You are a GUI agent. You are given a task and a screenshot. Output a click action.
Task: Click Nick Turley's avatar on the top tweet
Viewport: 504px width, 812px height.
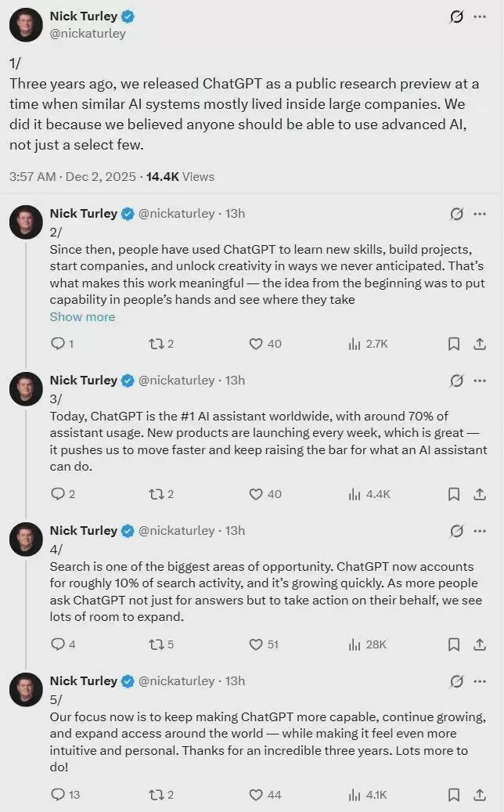[26, 24]
